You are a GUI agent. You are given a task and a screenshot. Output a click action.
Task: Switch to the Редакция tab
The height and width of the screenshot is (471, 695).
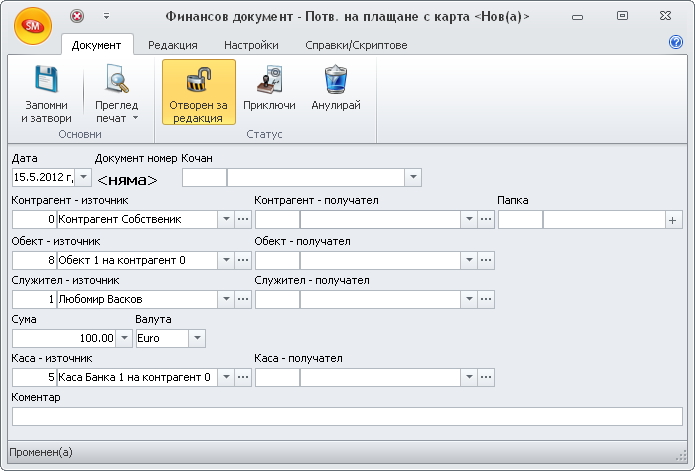pyautogui.click(x=173, y=45)
